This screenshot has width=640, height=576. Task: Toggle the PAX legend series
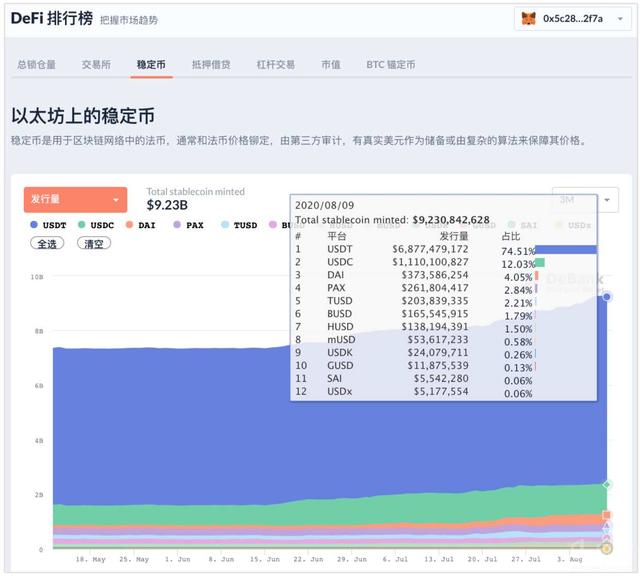coord(189,225)
